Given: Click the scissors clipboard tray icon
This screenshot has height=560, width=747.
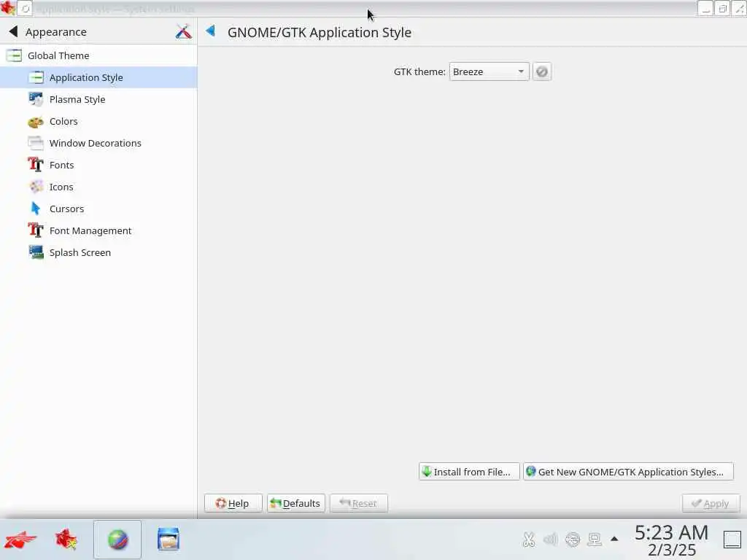Looking at the screenshot, I should pos(528,540).
